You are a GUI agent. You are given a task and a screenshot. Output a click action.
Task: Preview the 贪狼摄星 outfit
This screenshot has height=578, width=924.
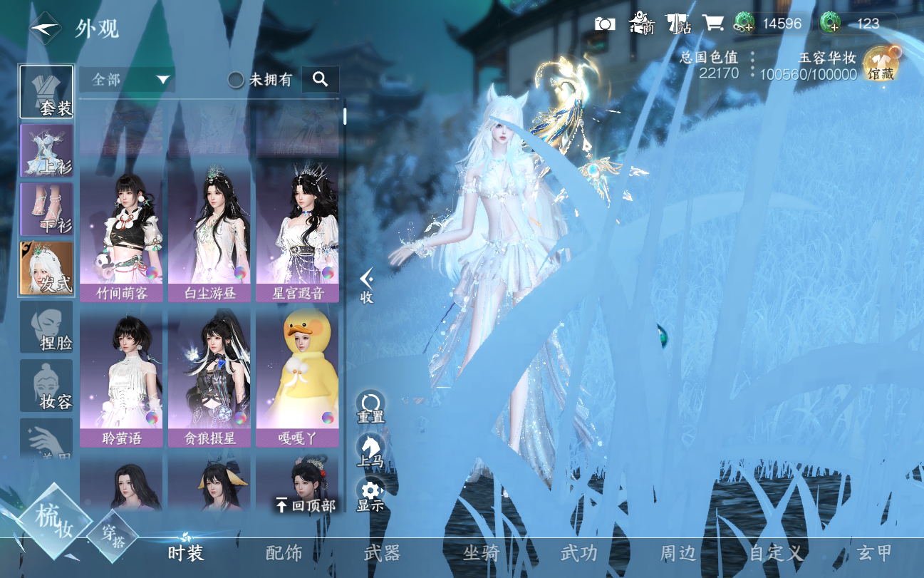[x=209, y=378]
